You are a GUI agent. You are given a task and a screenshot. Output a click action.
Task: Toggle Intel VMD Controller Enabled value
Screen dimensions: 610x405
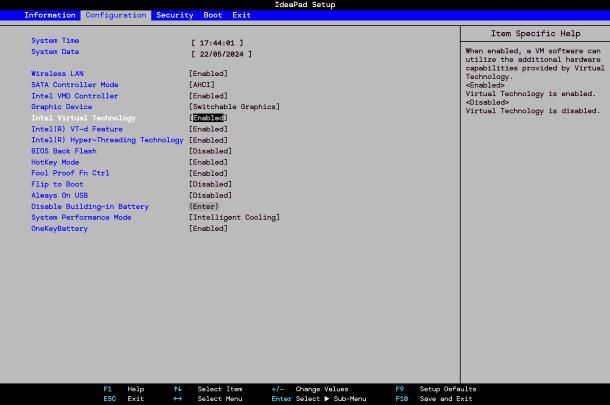209,96
